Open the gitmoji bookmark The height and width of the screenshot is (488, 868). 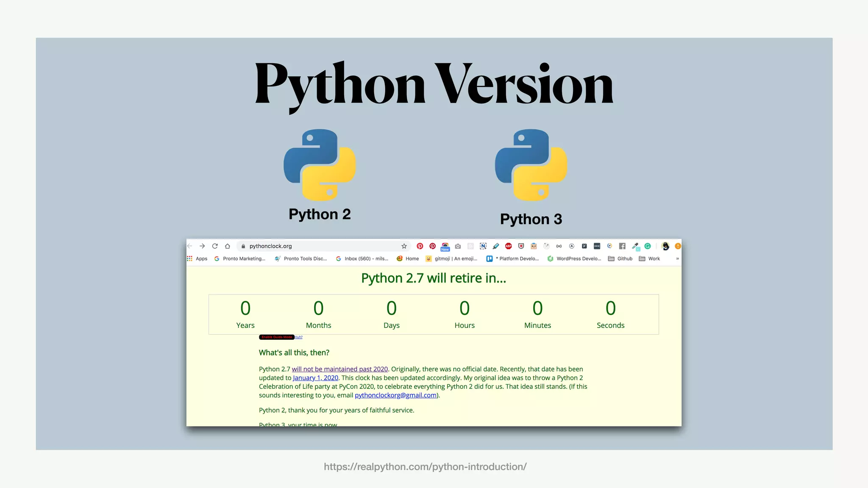coord(451,258)
